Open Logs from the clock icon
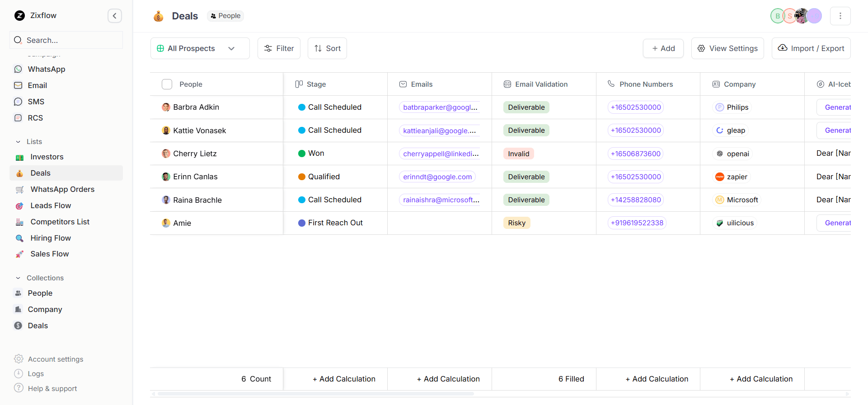This screenshot has height=405, width=868. click(x=19, y=373)
